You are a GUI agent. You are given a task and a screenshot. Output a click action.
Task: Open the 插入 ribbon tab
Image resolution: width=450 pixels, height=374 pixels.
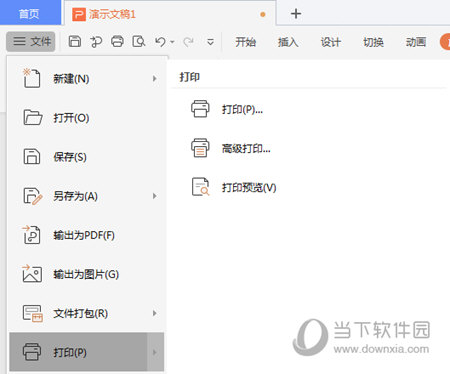288,42
